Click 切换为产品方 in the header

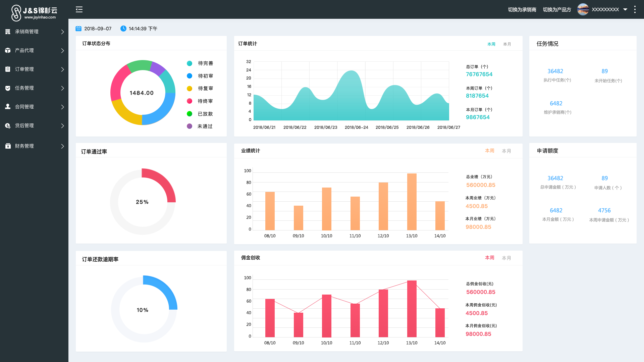[x=557, y=10]
